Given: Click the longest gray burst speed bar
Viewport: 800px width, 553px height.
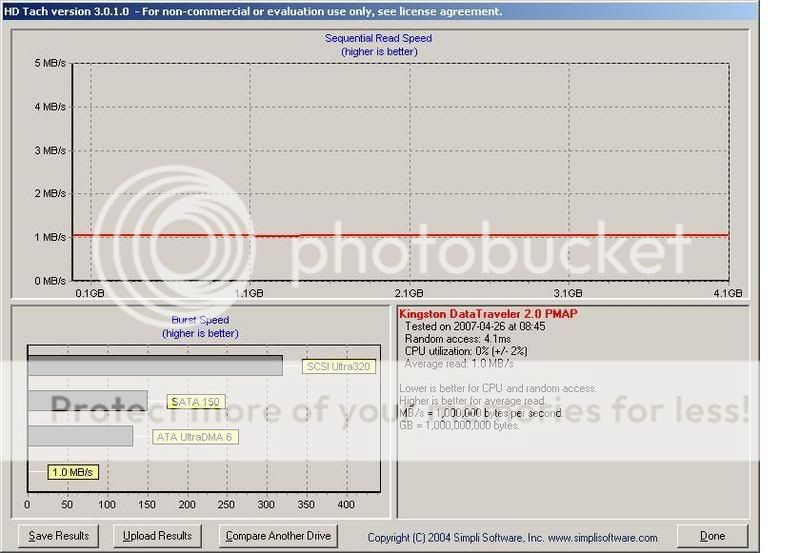Looking at the screenshot, I should (x=155, y=366).
